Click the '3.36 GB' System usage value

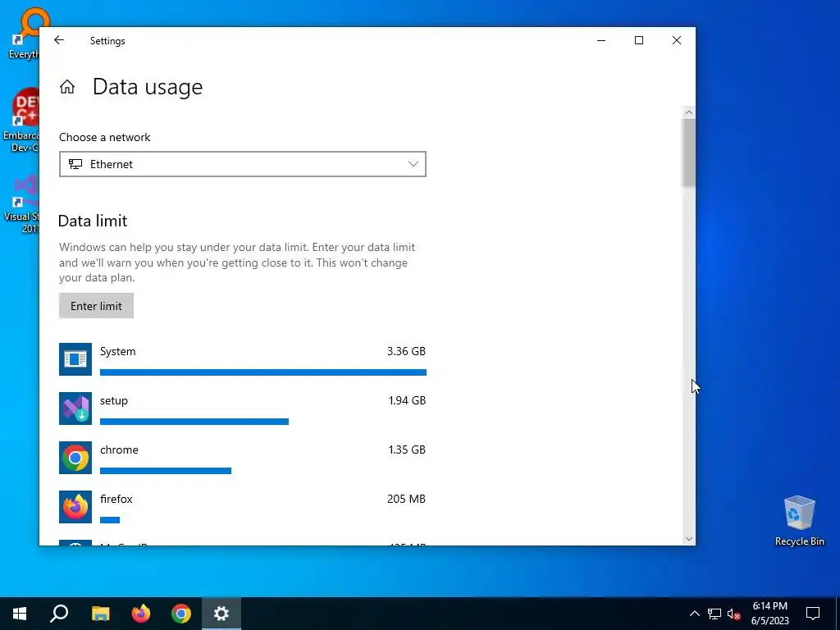click(x=406, y=351)
